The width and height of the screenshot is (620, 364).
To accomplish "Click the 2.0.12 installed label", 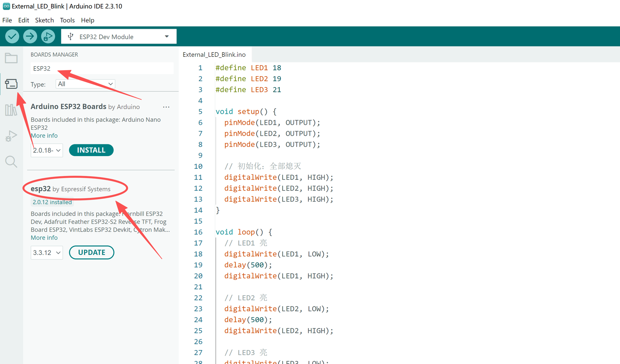I will pos(52,202).
